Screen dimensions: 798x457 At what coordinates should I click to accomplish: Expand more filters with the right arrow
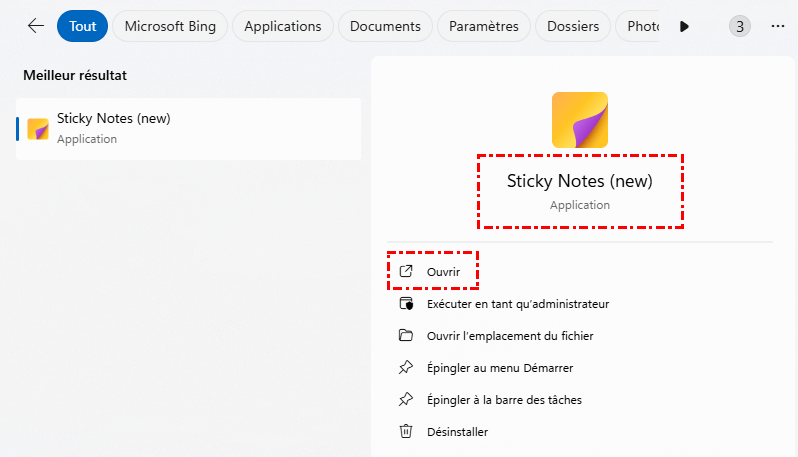point(684,26)
